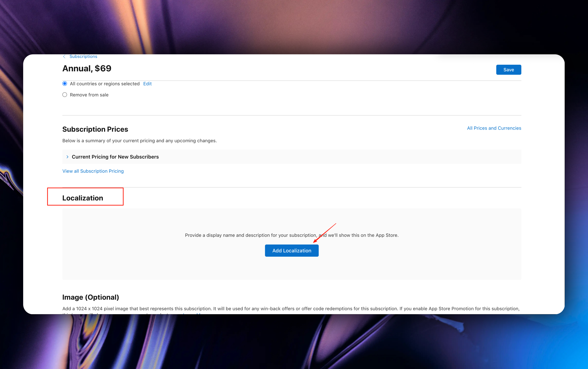
Task: Expand the Current Pricing chevron arrow
Action: [x=68, y=157]
